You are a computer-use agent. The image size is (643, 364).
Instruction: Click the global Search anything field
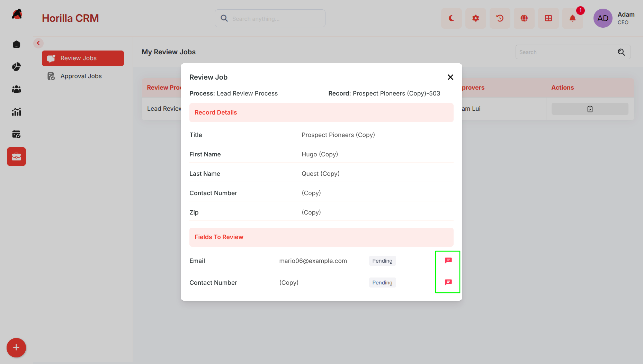click(270, 18)
